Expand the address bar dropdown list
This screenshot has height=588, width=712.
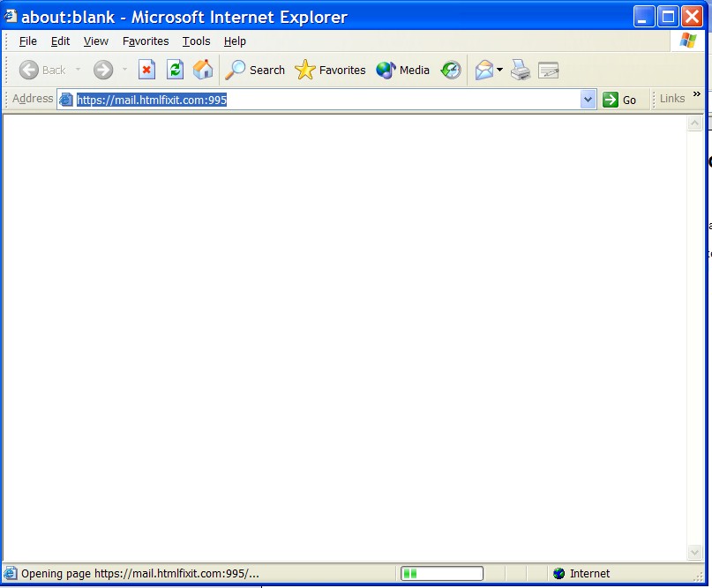click(x=588, y=100)
